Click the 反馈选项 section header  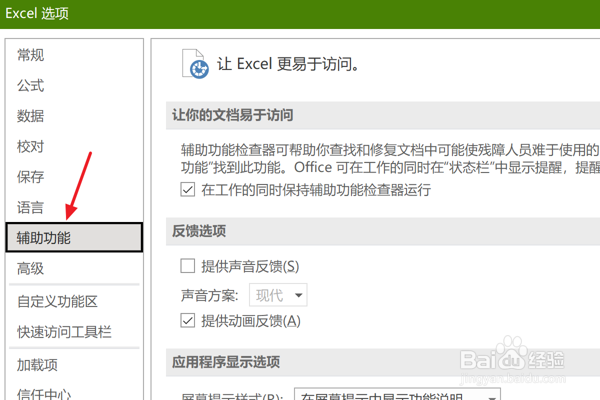[199, 231]
